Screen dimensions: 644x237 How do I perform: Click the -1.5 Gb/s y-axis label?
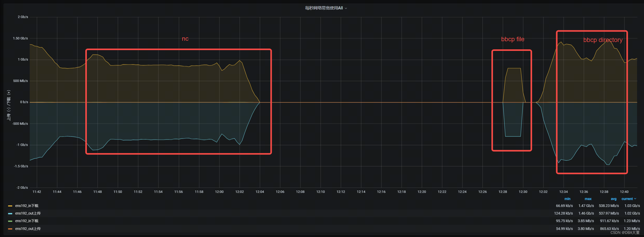pos(21,166)
